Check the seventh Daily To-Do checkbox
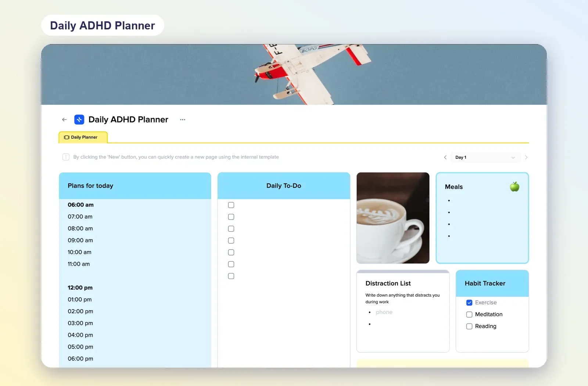The height and width of the screenshot is (386, 588). tap(231, 276)
